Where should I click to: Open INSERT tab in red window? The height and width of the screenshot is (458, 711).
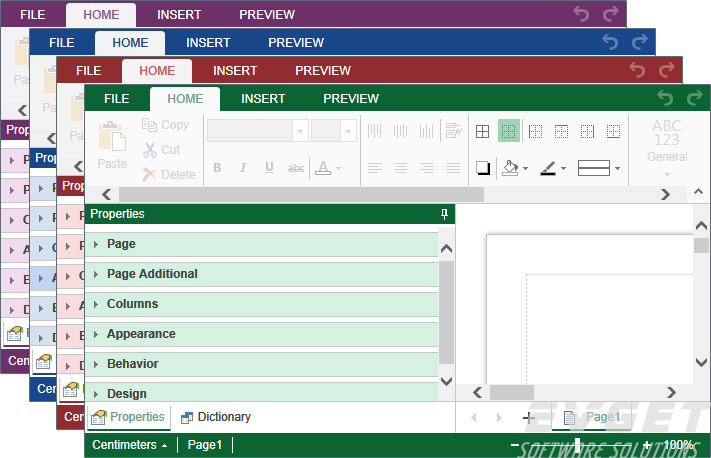235,71
